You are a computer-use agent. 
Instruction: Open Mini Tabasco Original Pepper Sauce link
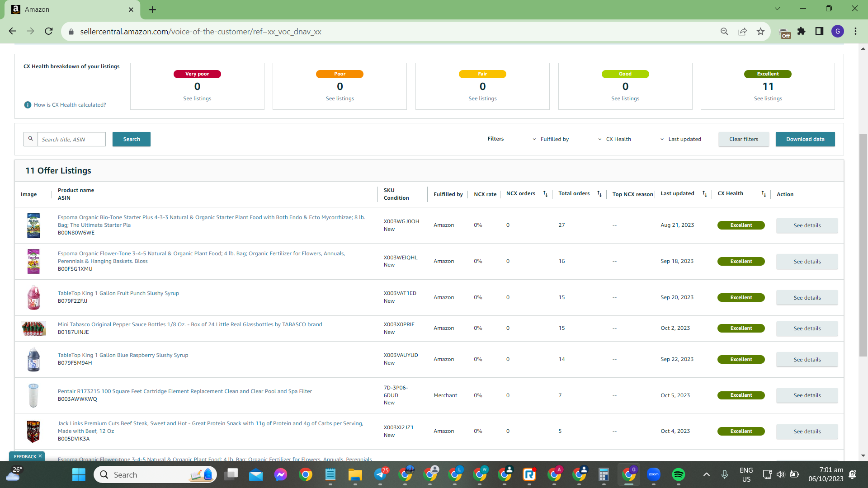tap(190, 324)
